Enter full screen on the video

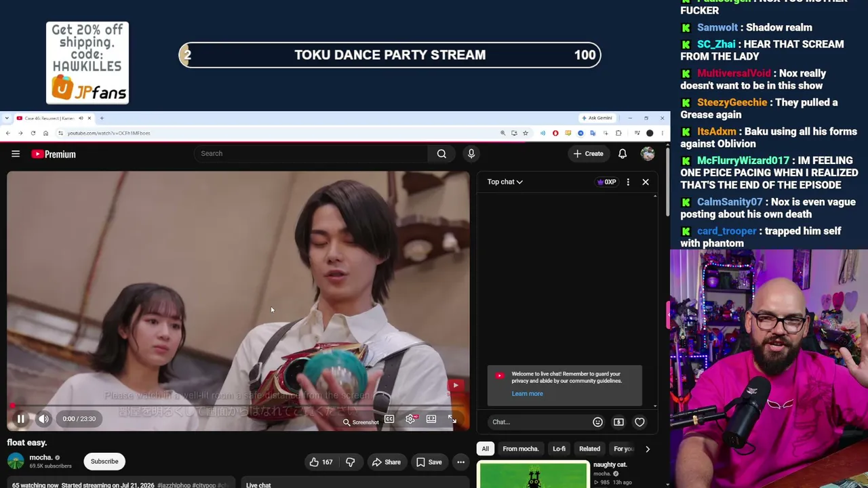[452, 420]
